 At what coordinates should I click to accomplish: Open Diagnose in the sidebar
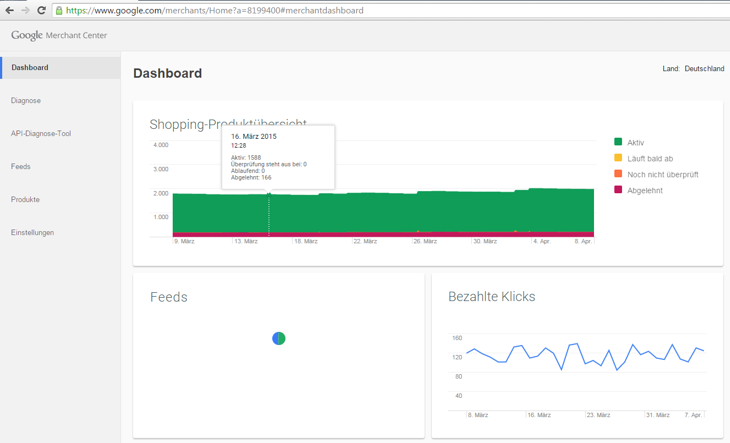click(26, 101)
